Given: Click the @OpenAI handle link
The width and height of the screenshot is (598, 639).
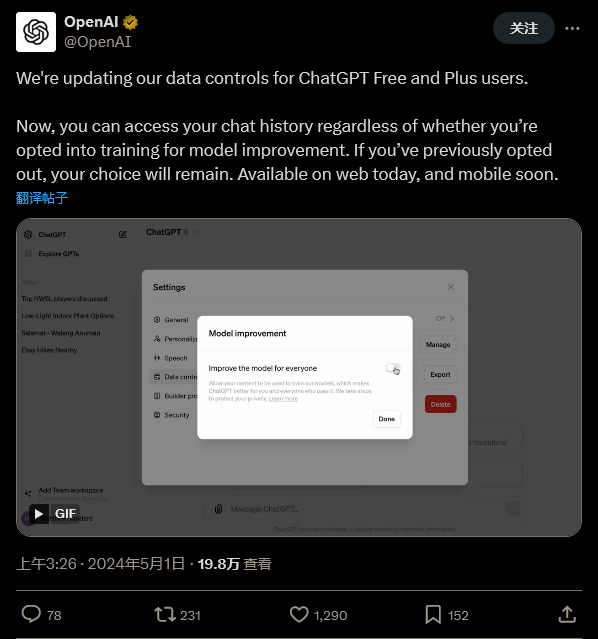Looking at the screenshot, I should coord(97,42).
